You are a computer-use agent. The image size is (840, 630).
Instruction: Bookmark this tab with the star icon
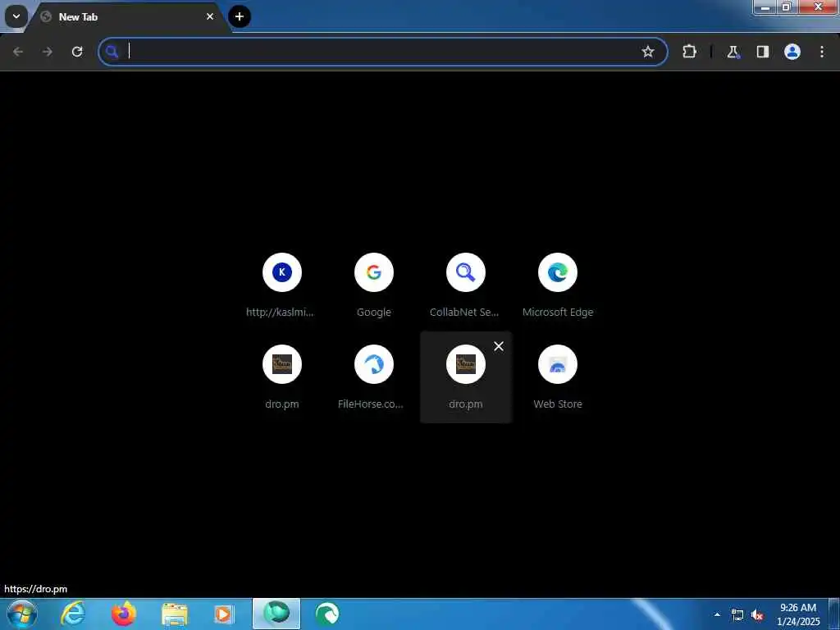pos(648,52)
